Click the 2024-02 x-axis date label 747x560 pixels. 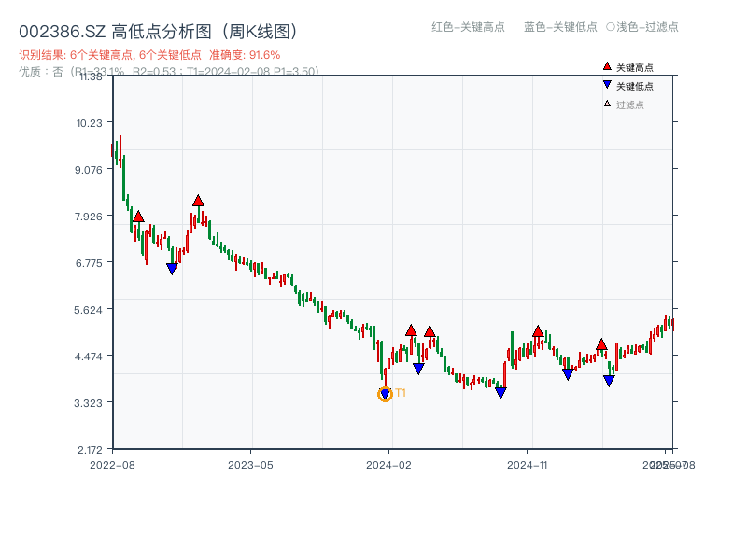click(x=388, y=464)
